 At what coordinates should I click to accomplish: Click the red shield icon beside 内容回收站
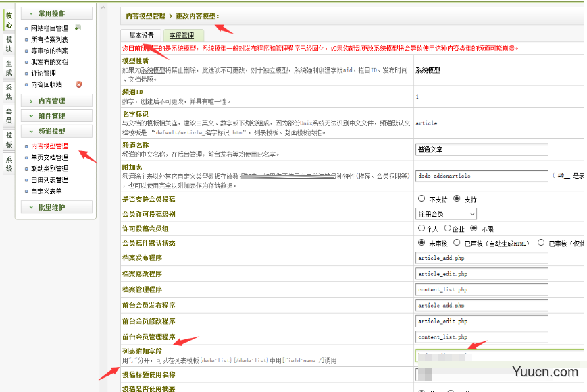click(78, 84)
